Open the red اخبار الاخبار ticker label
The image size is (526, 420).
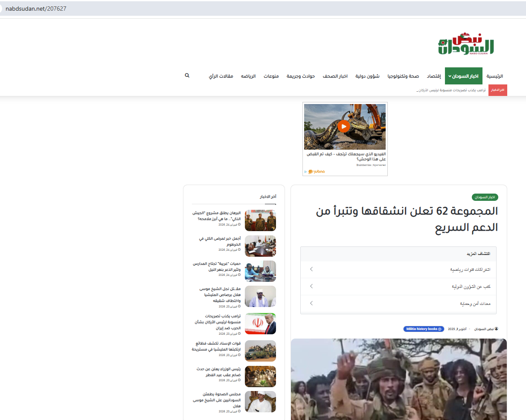497,90
